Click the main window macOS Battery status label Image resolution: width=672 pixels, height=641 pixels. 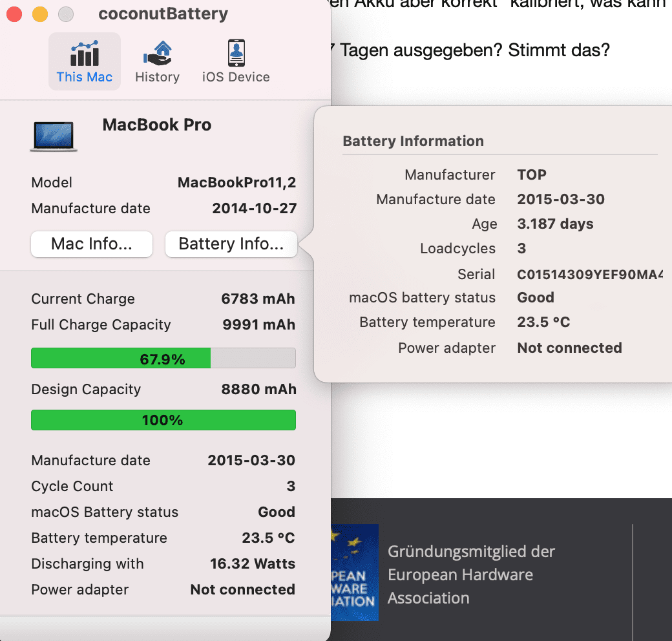[105, 512]
